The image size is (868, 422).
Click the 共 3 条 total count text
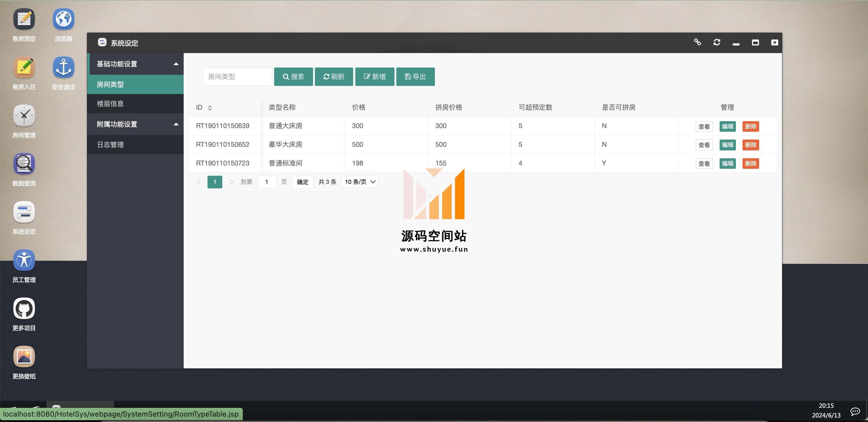tap(328, 182)
